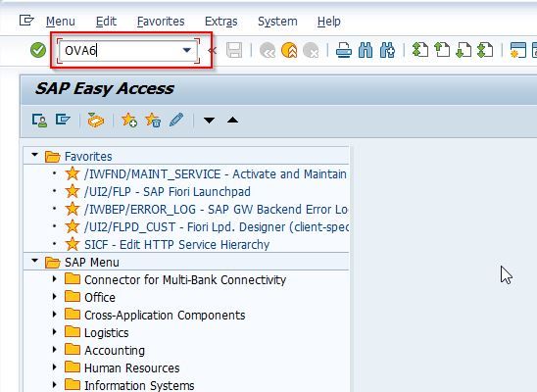Viewport: 537px width, 392px height.
Task: Click the Delete Favorites star-trash icon
Action: click(153, 121)
